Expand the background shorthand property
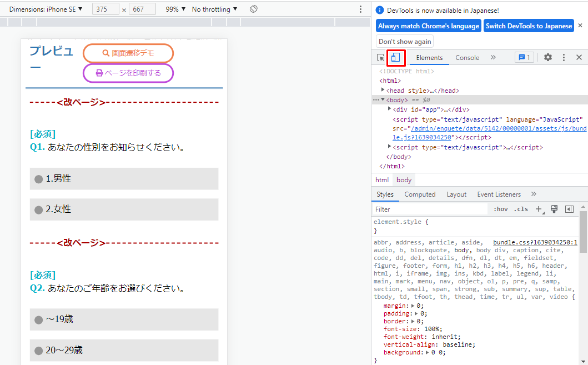Viewport: 588px width, 365px height. click(x=428, y=353)
